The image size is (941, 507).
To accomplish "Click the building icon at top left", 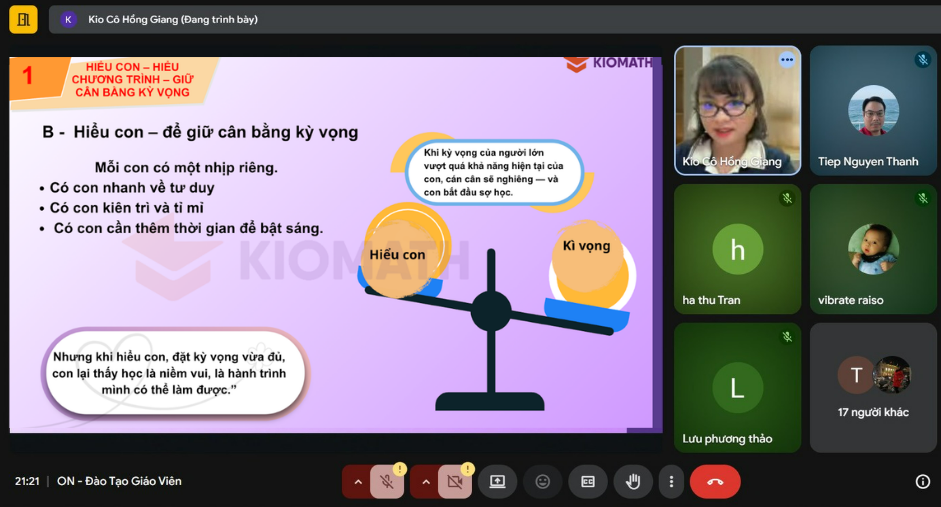I will point(23,19).
